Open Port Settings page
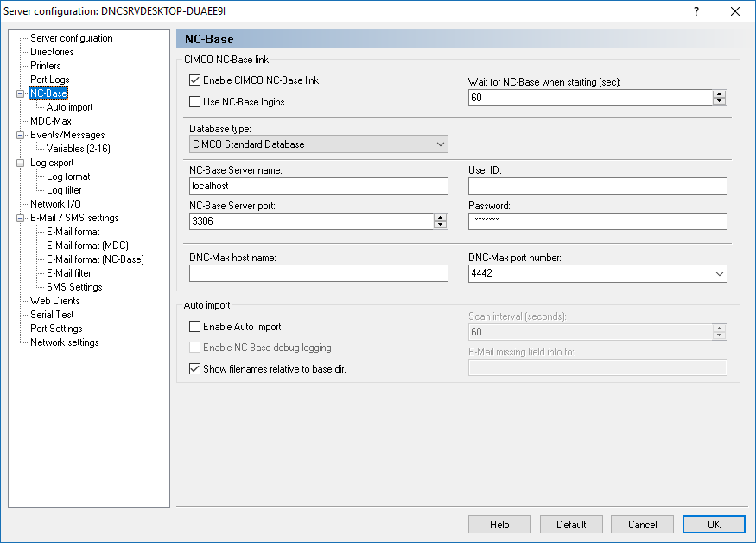The width and height of the screenshot is (756, 543). pos(56,329)
